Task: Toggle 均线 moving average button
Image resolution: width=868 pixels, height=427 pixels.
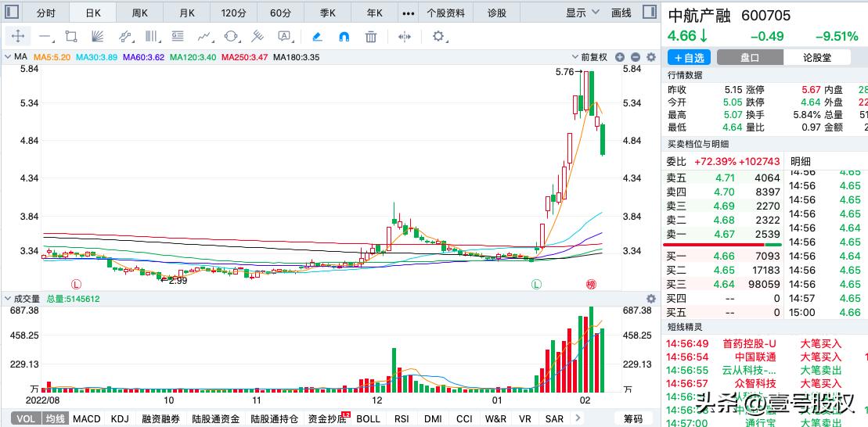Action: pos(55,418)
